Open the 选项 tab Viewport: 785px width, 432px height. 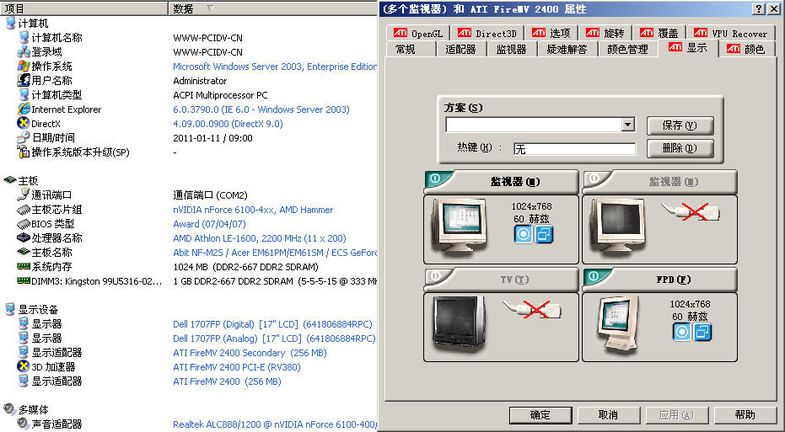pos(551,33)
